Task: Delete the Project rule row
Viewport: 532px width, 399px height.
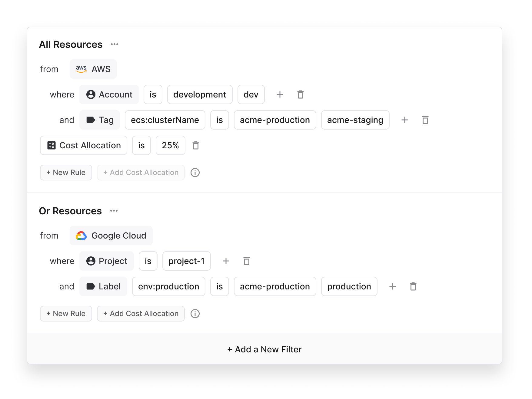Action: 246,261
